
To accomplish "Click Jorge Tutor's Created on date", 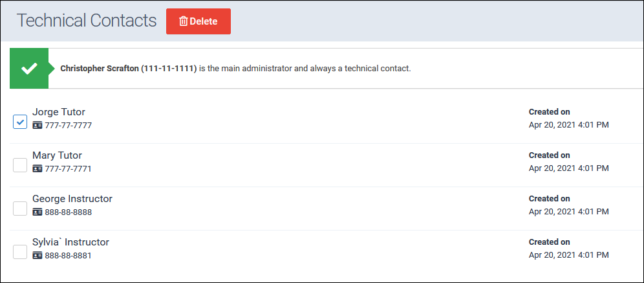I will 568,125.
